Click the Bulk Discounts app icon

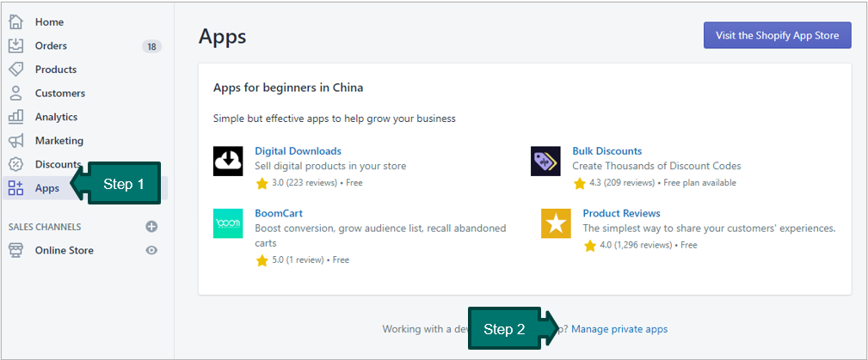[x=545, y=162]
